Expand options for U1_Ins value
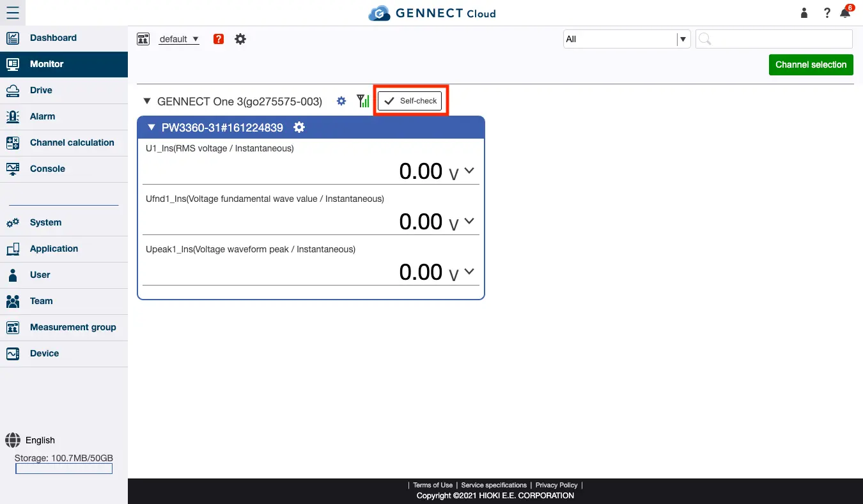Image resolution: width=863 pixels, height=504 pixels. coord(468,171)
